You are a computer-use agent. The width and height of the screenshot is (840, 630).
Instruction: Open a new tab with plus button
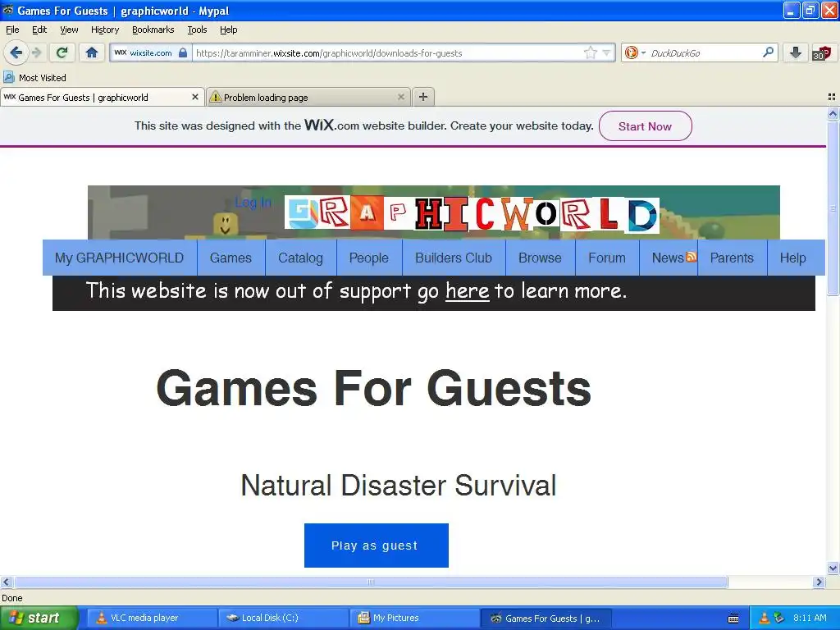[x=423, y=97]
